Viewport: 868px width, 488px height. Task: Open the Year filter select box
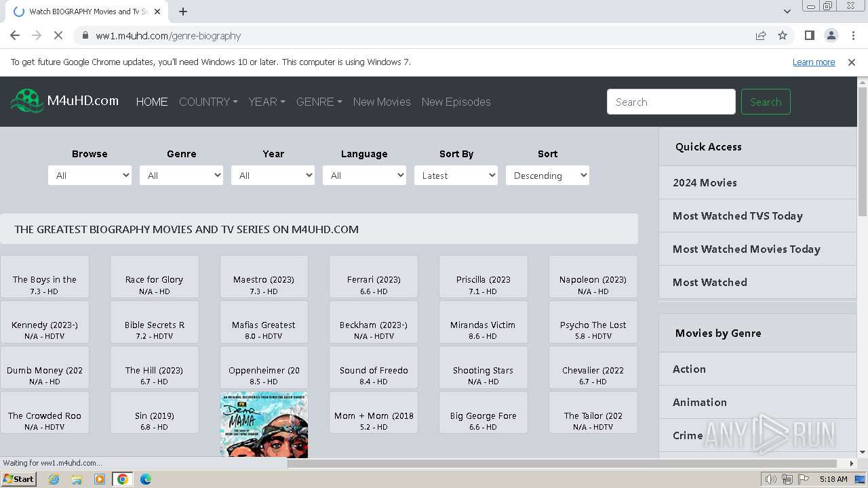coord(273,176)
